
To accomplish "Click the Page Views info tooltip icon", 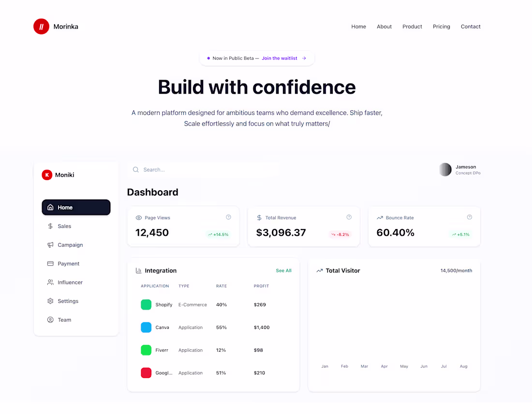I will click(x=229, y=217).
